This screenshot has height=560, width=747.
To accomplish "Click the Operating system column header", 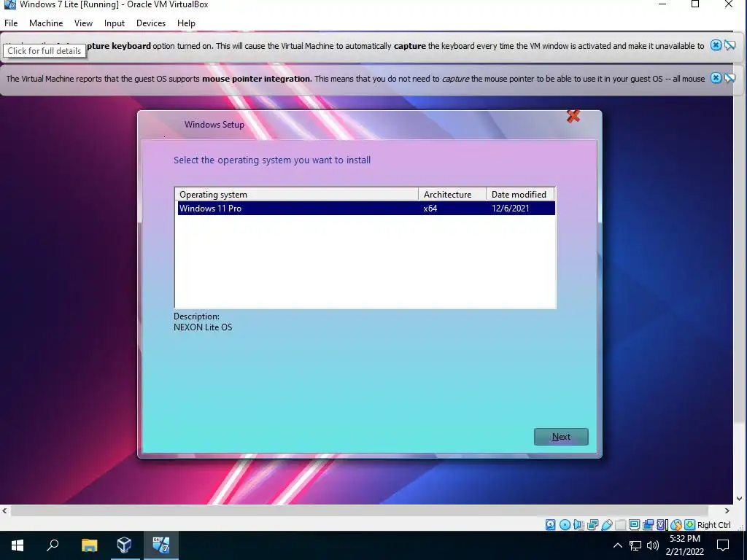I will pyautogui.click(x=296, y=194).
